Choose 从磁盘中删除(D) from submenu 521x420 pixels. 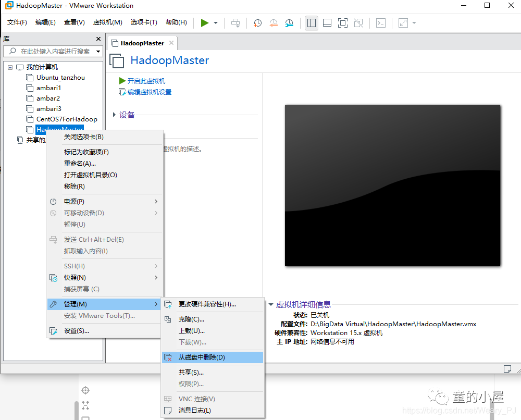(213, 357)
